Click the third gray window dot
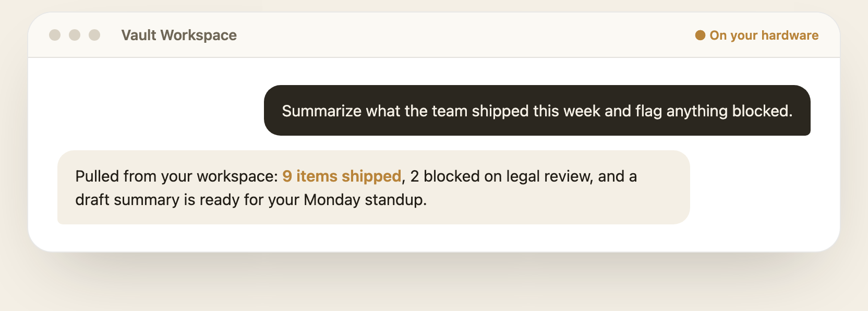 tap(94, 35)
